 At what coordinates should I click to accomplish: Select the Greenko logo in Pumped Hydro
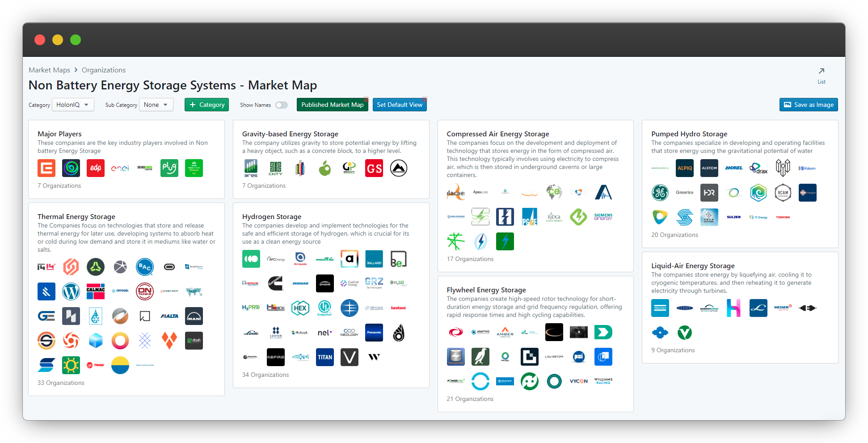tap(685, 193)
